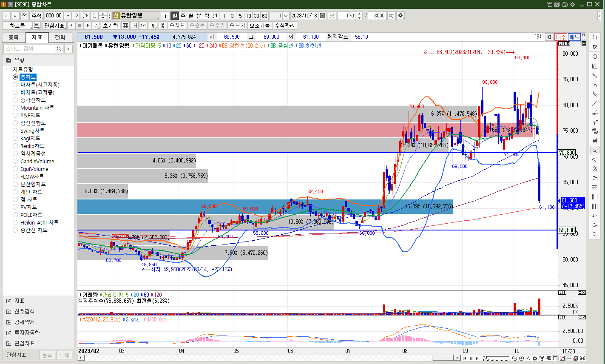
Task: Click the 초기화 reset button
Action: 111,26
